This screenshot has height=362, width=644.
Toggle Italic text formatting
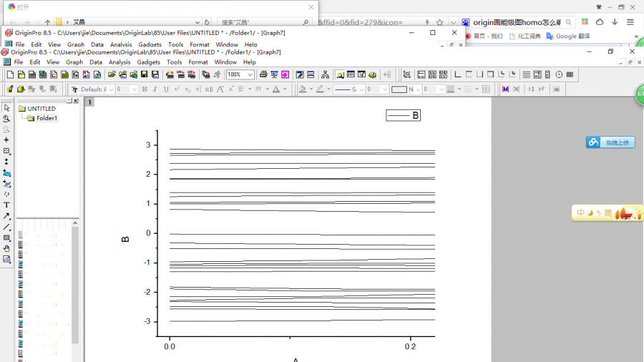click(x=155, y=89)
